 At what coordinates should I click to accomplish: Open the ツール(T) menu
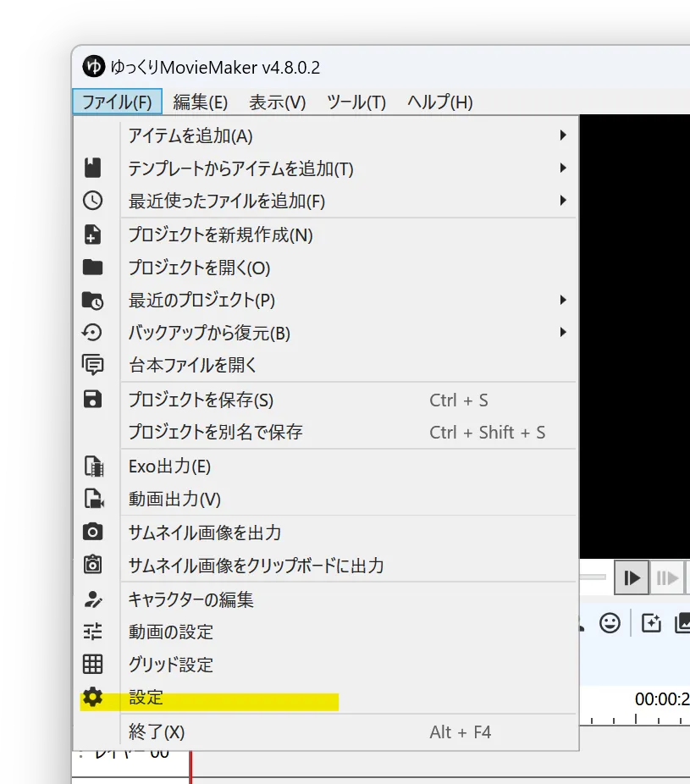coord(356,102)
